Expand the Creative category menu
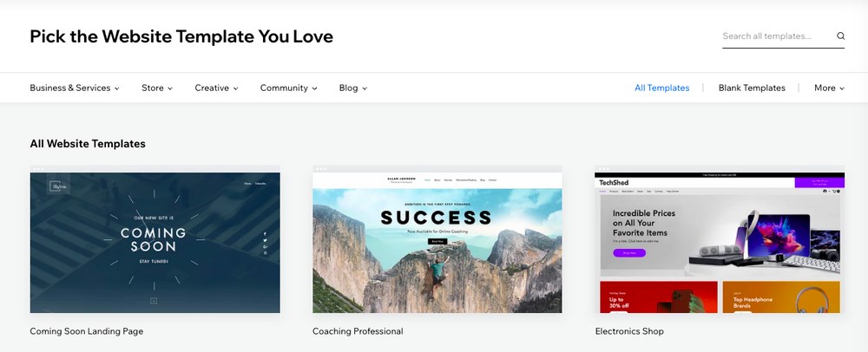868x352 pixels. [x=216, y=88]
